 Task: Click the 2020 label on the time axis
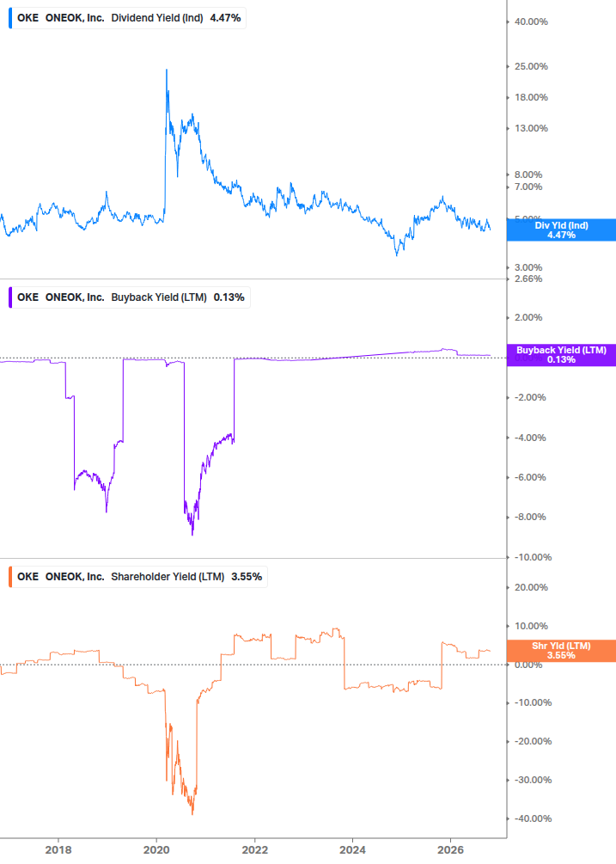(x=156, y=850)
